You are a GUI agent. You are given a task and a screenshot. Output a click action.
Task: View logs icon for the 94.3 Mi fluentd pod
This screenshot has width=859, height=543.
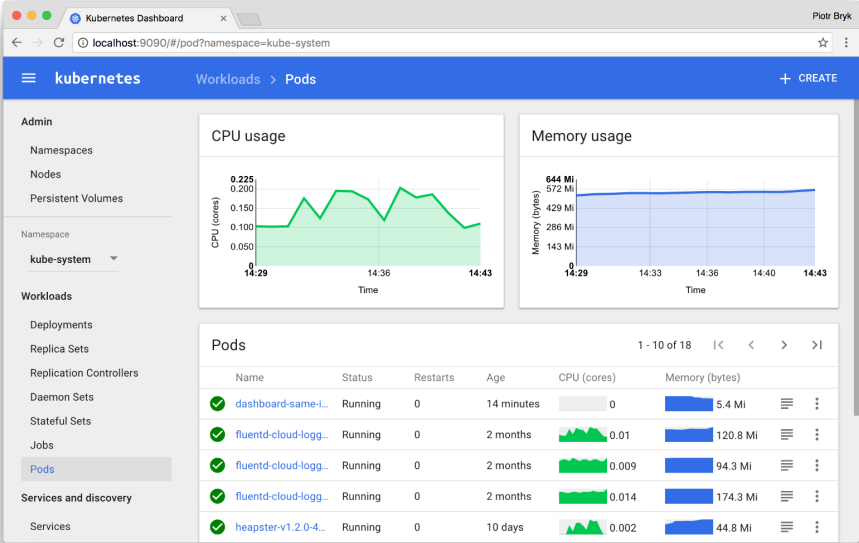787,465
